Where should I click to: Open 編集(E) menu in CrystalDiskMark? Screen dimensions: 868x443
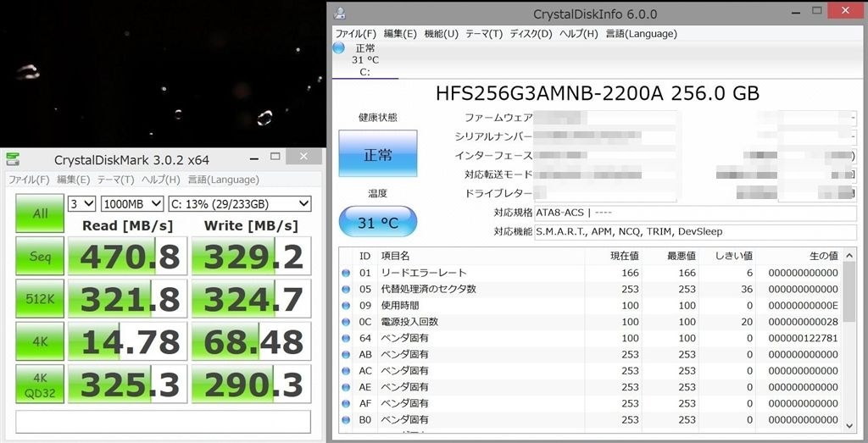(x=73, y=180)
